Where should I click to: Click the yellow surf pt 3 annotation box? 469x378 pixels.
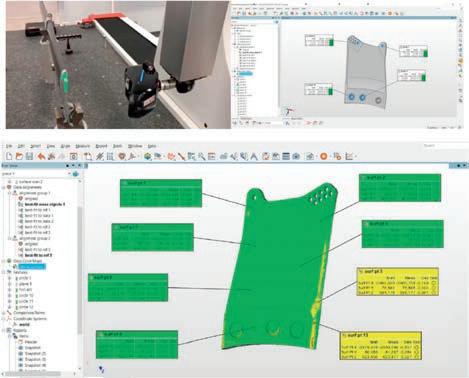coord(398,282)
